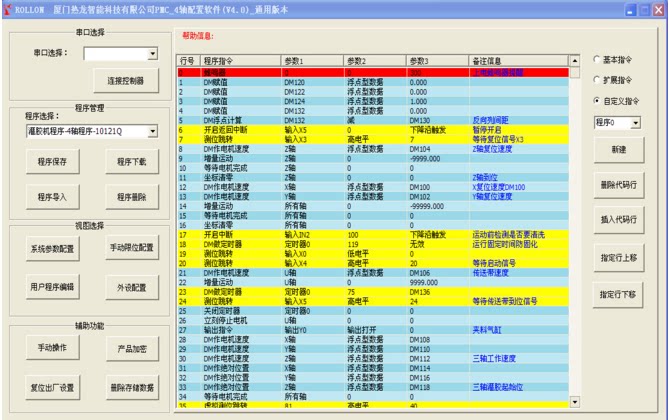Click the 新建 button
Image resolution: width=669 pixels, height=420 pixels.
[x=619, y=149]
